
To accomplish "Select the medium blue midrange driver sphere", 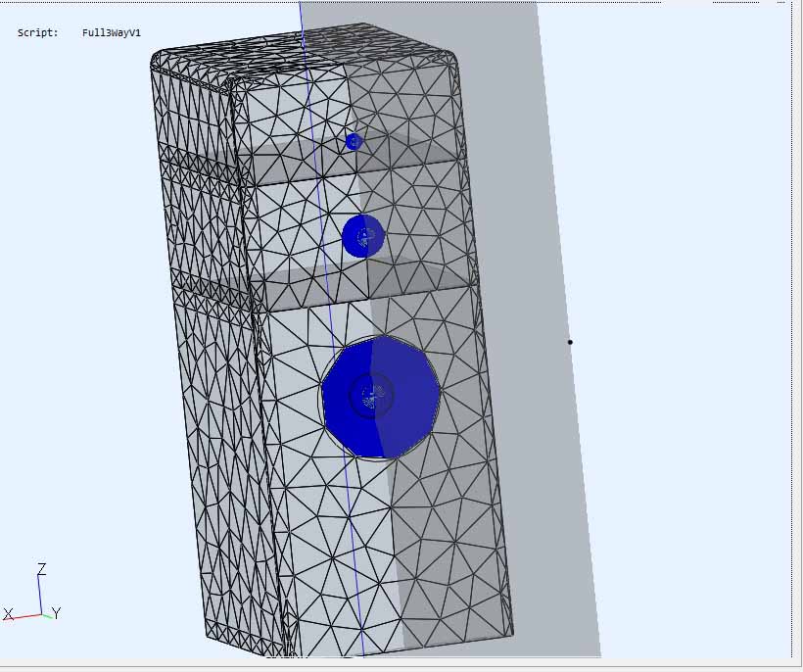I will pyautogui.click(x=363, y=236).
